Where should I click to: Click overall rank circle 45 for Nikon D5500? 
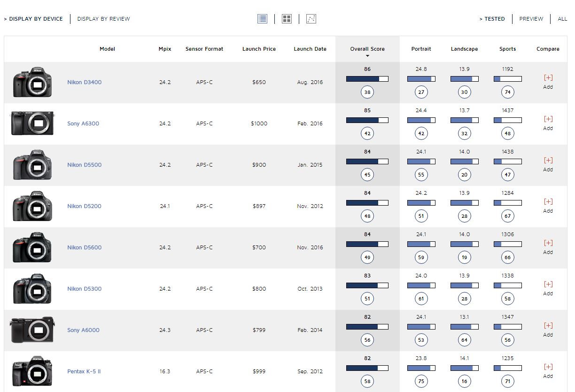click(x=367, y=175)
